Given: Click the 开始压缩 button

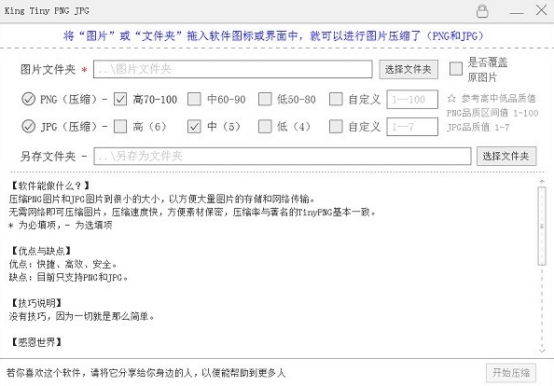Looking at the screenshot, I should pyautogui.click(x=511, y=373).
